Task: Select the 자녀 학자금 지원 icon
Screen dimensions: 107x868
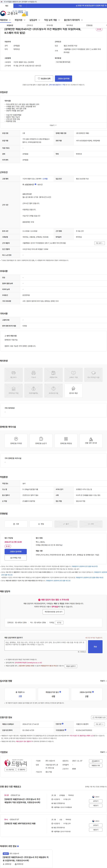Action: pos(93,375)
